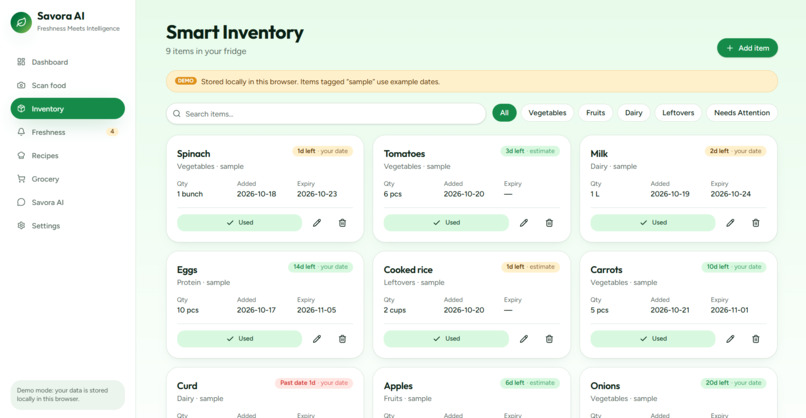Delete the Cooked rice item

549,339
